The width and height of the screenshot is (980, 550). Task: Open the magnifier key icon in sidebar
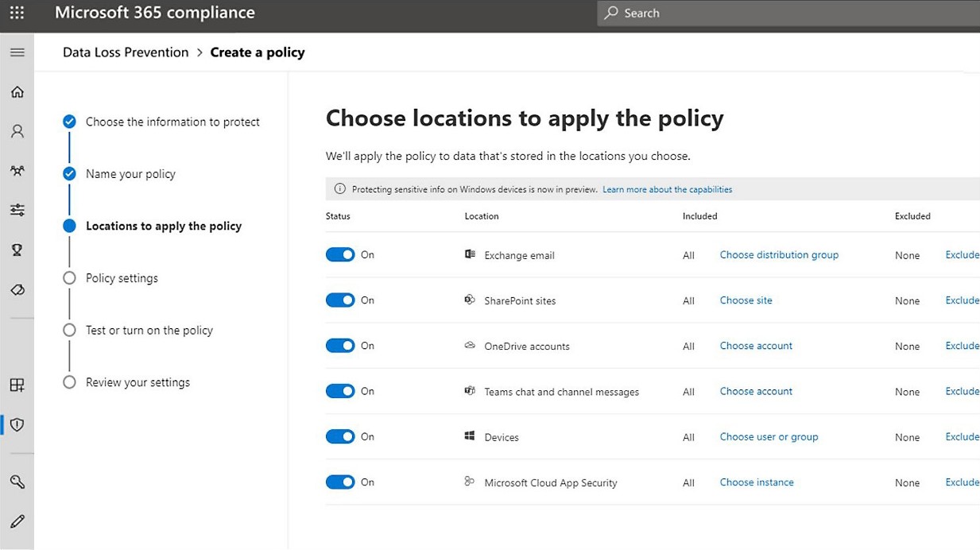coord(17,482)
